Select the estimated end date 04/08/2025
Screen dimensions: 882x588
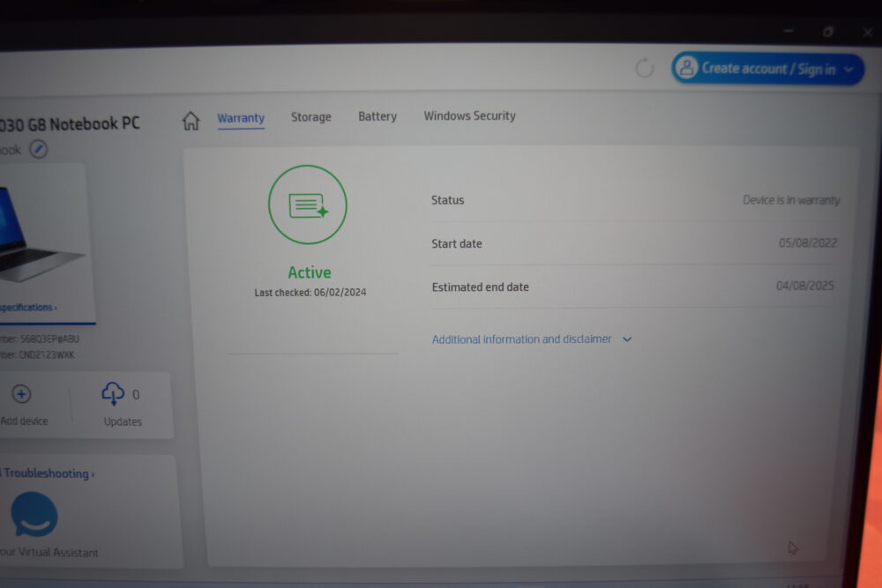[805, 286]
